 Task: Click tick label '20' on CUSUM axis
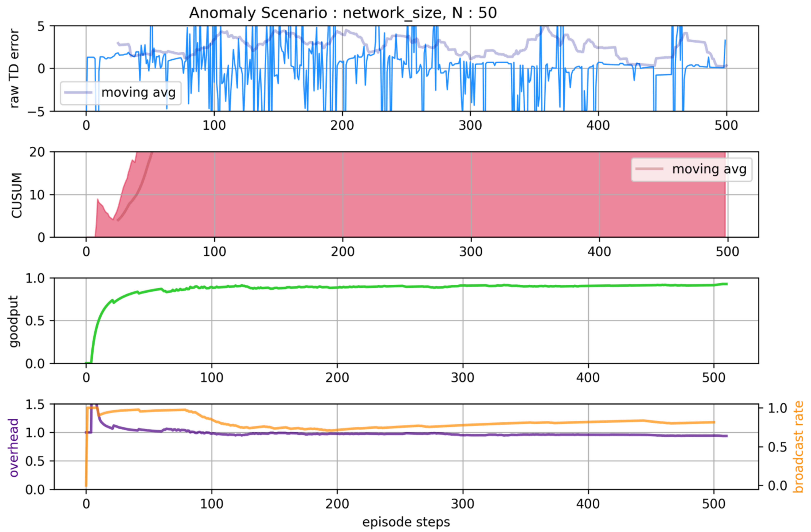coord(37,152)
